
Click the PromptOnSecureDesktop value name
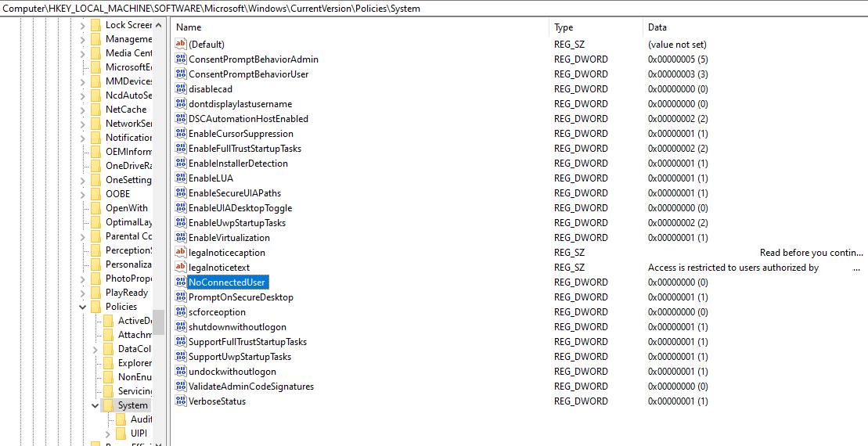[x=241, y=297]
